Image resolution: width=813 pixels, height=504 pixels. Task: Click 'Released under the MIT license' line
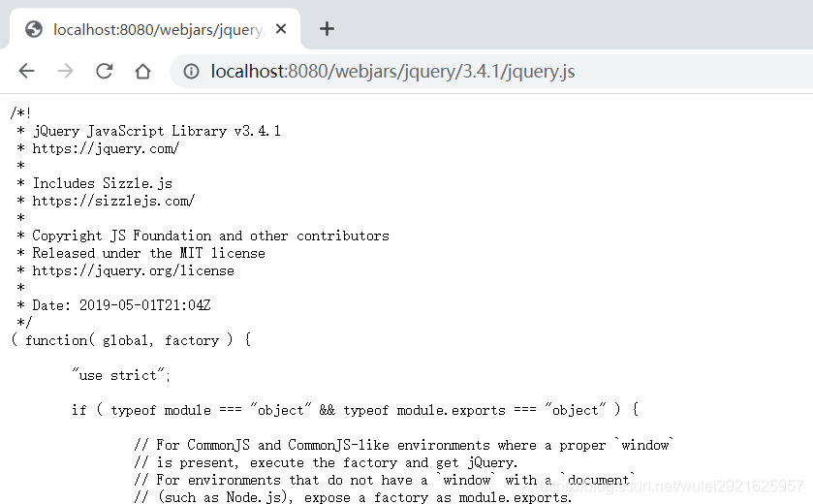148,253
